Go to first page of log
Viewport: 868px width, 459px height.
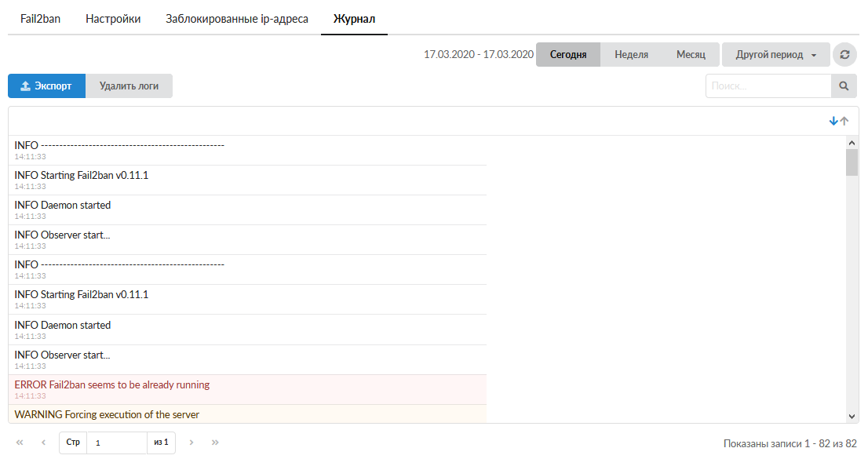(20, 443)
